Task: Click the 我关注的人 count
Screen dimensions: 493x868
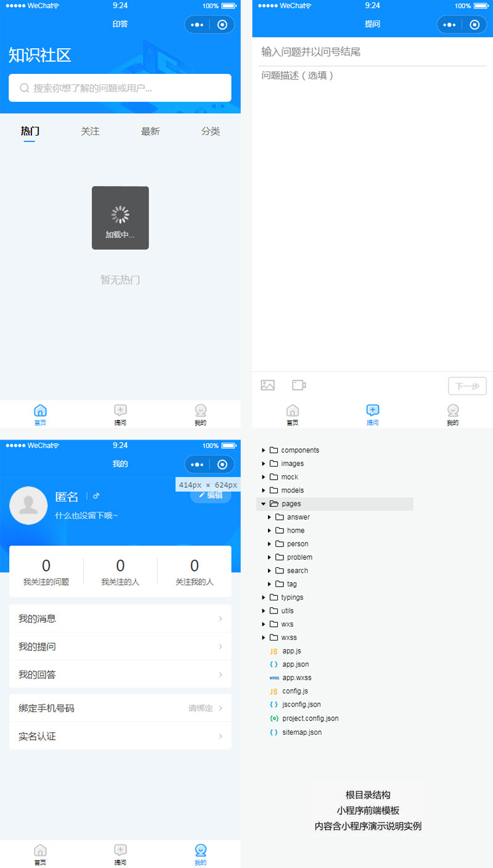Action: click(x=120, y=565)
